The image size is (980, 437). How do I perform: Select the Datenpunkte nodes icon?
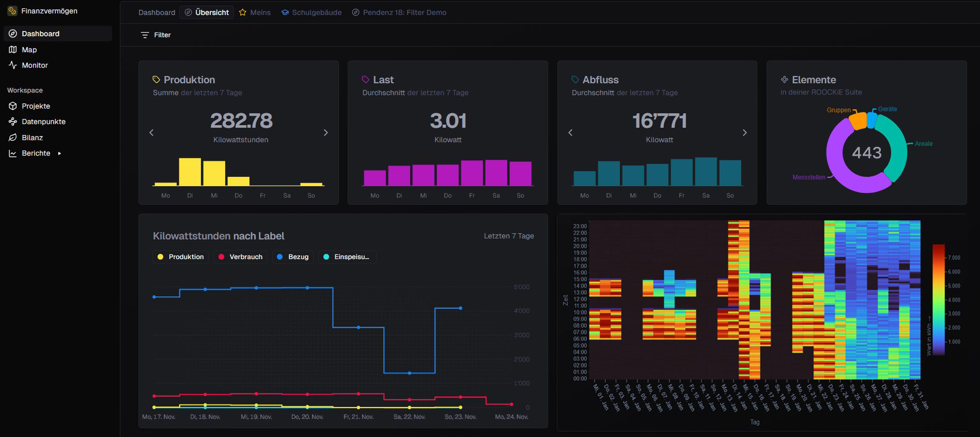click(x=13, y=122)
